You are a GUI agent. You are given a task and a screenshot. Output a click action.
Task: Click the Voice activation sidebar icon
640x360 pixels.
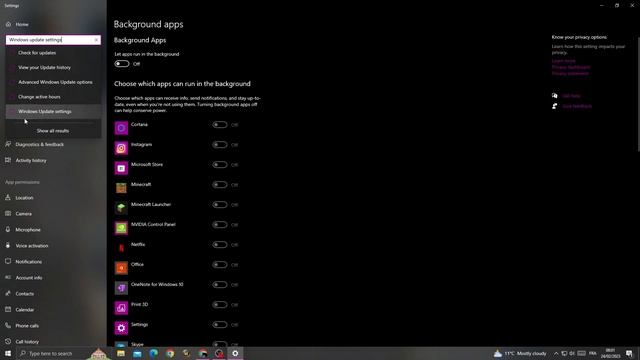tap(8, 246)
